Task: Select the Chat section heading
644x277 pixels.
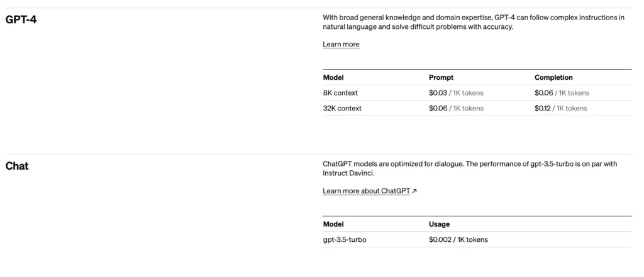Action: tap(17, 166)
